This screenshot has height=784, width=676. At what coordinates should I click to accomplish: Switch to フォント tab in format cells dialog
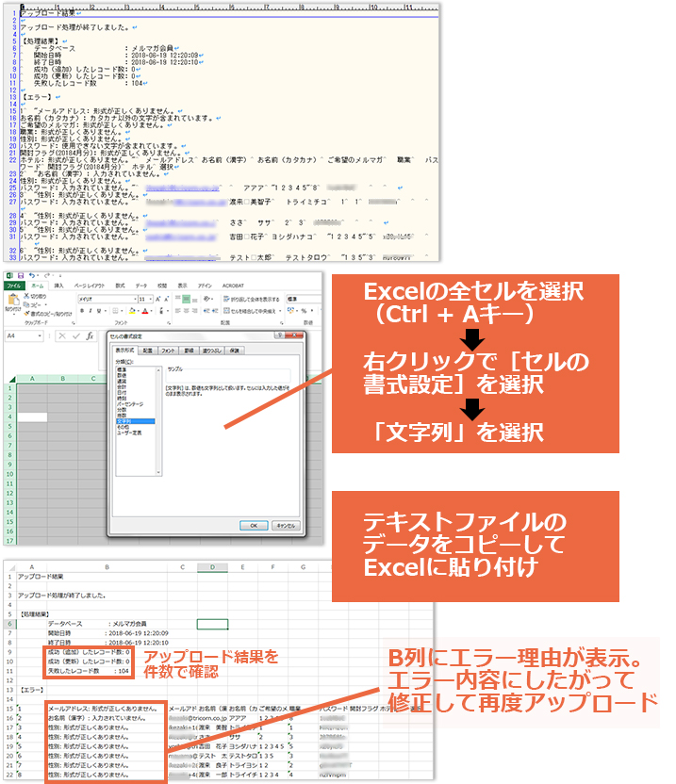point(168,351)
